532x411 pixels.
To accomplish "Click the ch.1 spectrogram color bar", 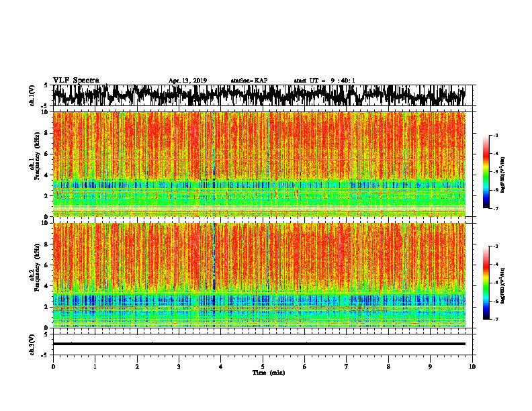I will 486,172.
